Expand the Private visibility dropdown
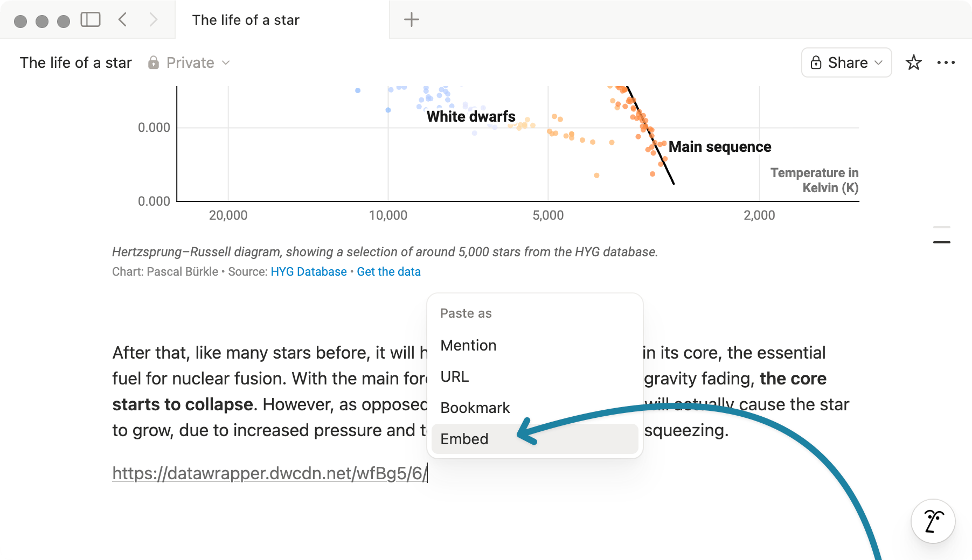 click(226, 63)
